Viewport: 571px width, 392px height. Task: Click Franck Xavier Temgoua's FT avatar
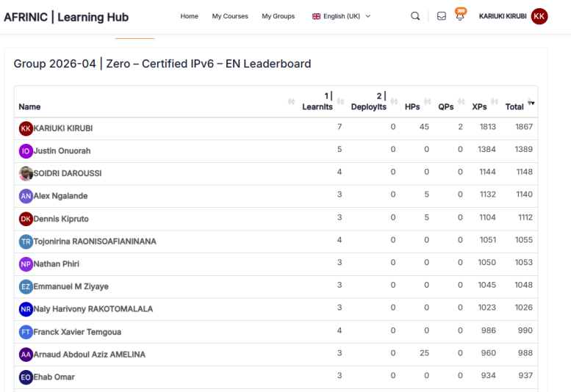26,332
